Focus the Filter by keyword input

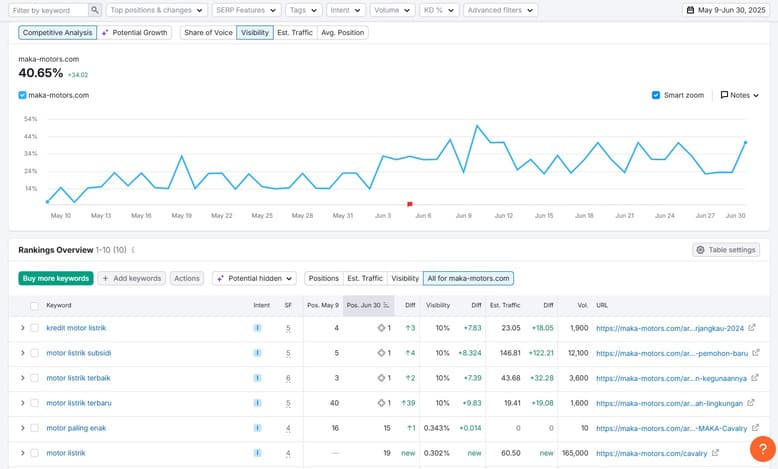click(x=50, y=10)
